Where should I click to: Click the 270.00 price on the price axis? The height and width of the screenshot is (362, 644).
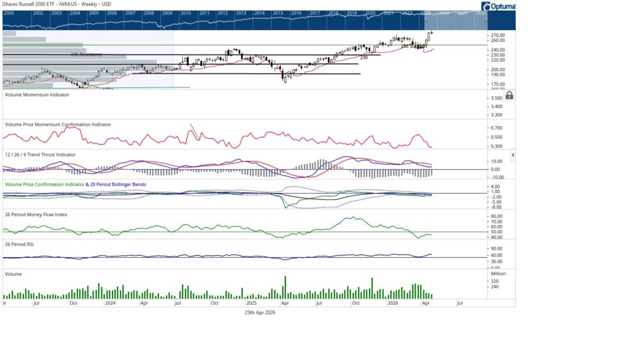tap(497, 35)
